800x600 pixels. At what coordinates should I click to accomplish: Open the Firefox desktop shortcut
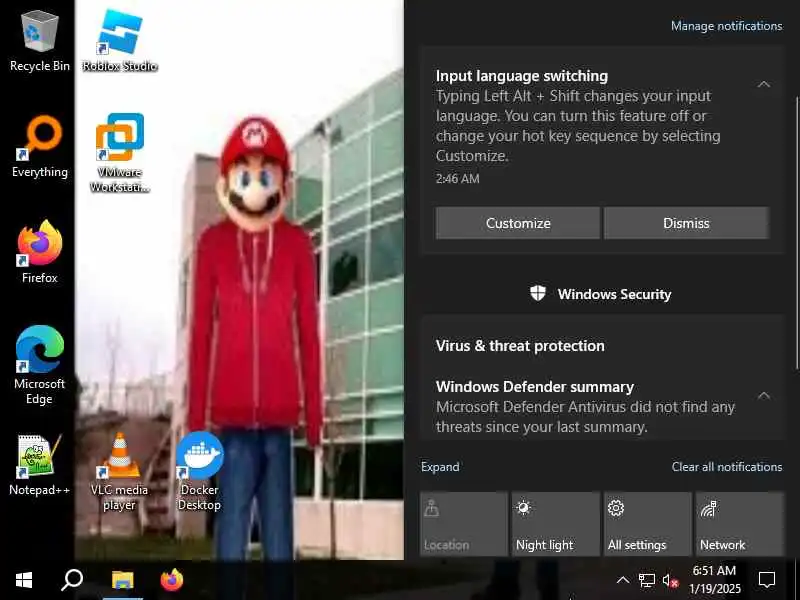click(39, 252)
